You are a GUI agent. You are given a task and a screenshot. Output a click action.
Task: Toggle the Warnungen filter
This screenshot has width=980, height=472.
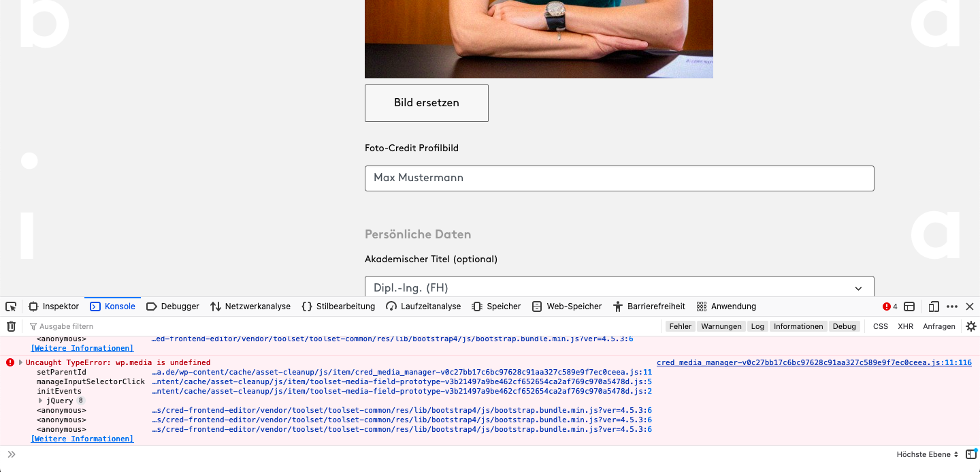tap(721, 326)
